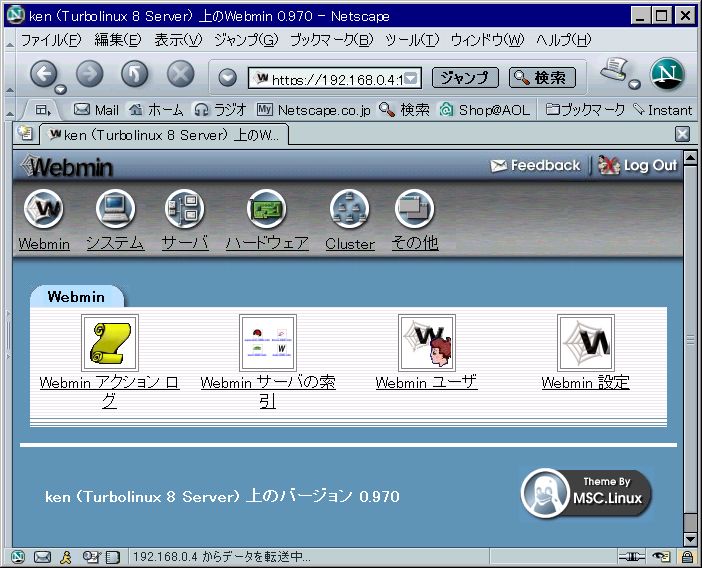Click the Webmin サーバの索引 servers index icon
Screen dimensions: 702x568
coord(268,343)
